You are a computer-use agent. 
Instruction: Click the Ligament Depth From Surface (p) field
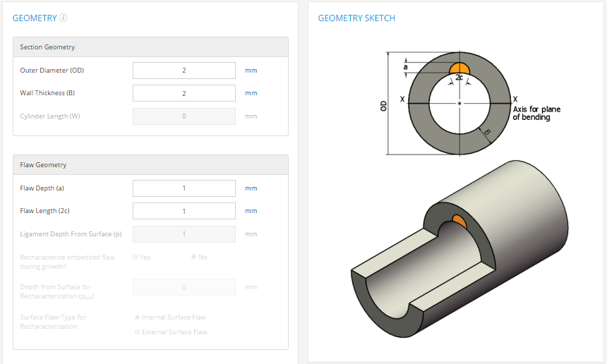click(x=184, y=234)
